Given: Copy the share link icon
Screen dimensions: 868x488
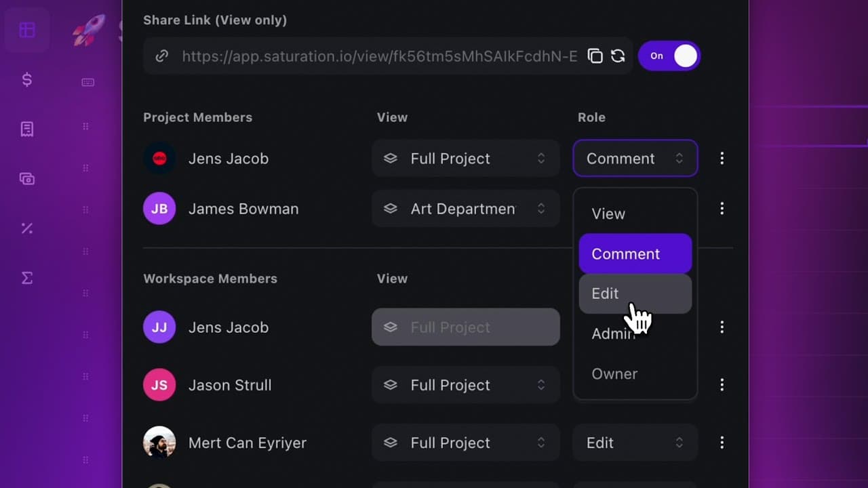Looking at the screenshot, I should pos(595,56).
